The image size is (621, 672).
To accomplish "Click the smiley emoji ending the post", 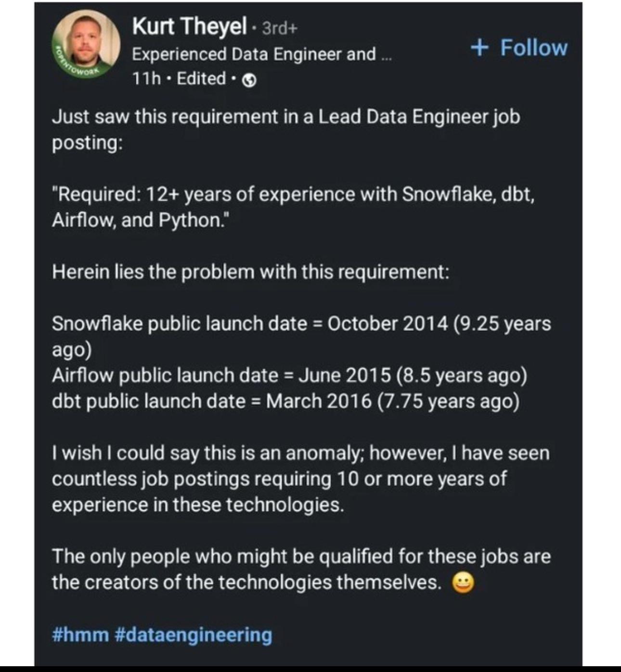I will tap(463, 583).
